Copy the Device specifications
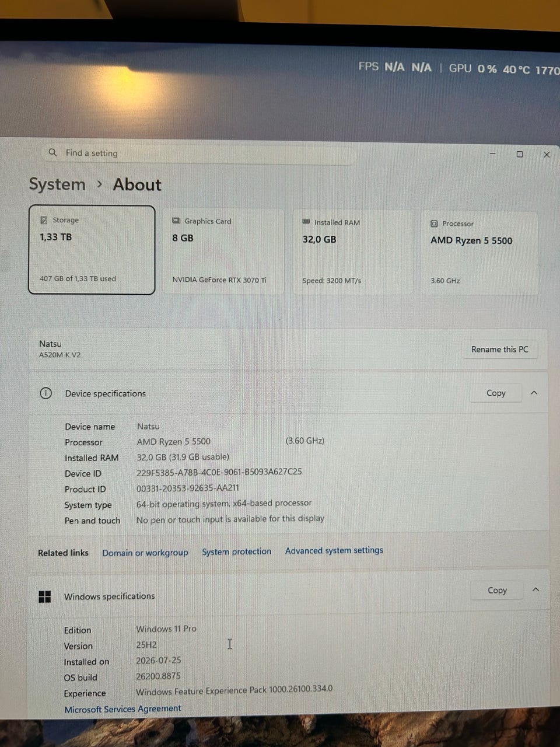Screen dimensions: 560x747 496,393
